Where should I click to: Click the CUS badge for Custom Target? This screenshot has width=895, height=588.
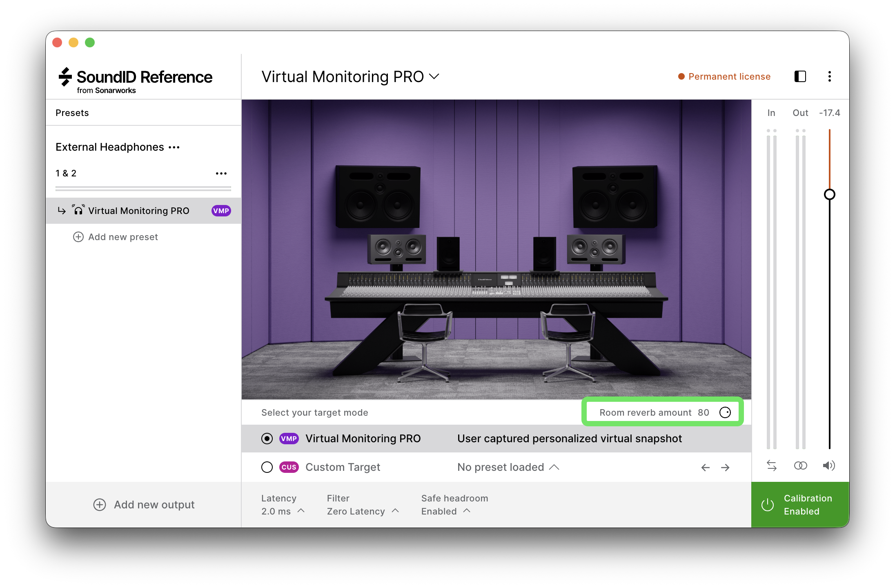coord(289,467)
